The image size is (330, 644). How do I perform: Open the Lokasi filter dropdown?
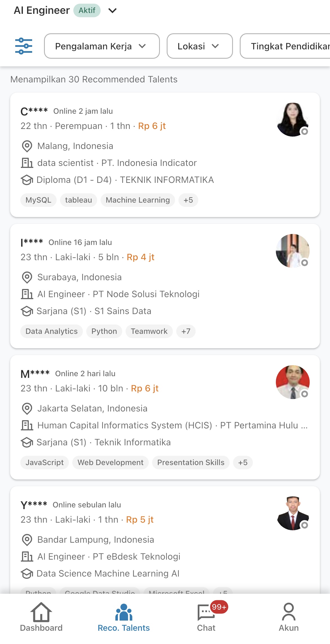click(x=199, y=46)
